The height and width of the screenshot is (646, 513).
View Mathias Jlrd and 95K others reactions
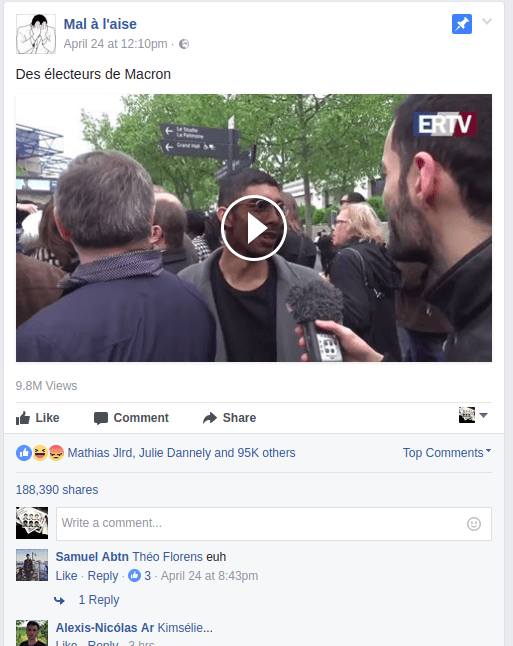pyautogui.click(x=181, y=453)
